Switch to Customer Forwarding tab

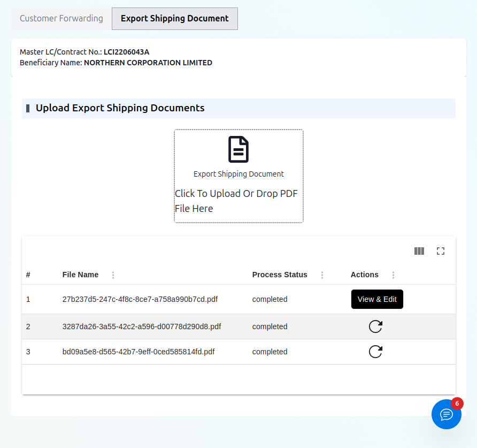point(61,19)
